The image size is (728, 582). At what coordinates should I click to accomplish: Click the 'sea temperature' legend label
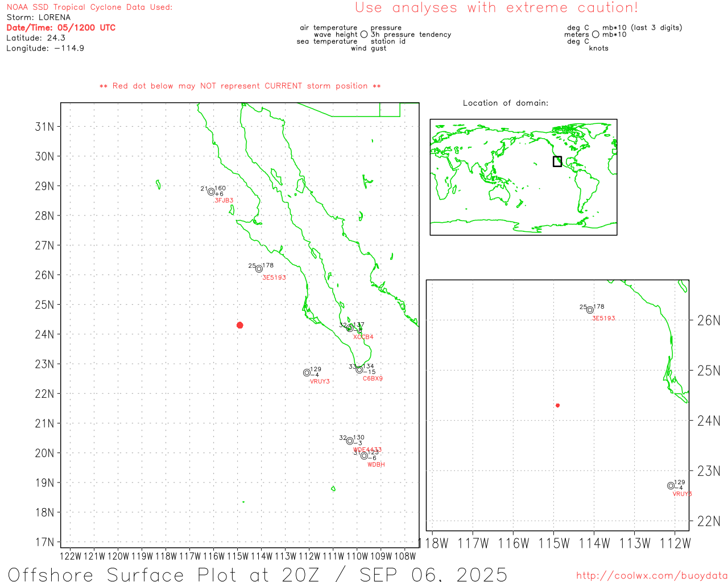[x=327, y=41]
